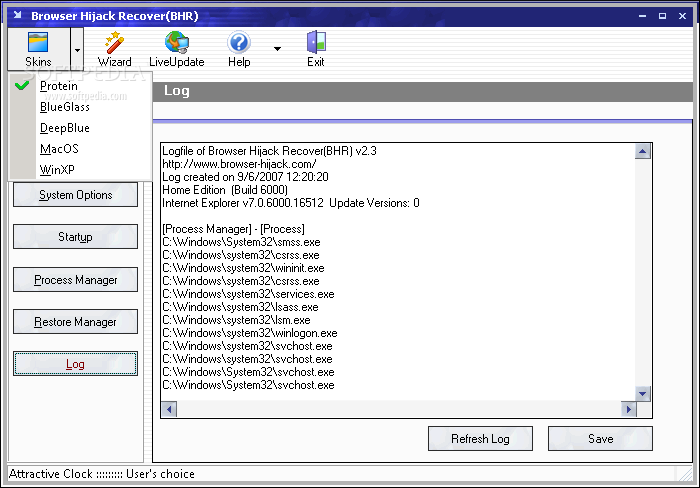
Task: Select the Log sidebar button
Action: (75, 364)
